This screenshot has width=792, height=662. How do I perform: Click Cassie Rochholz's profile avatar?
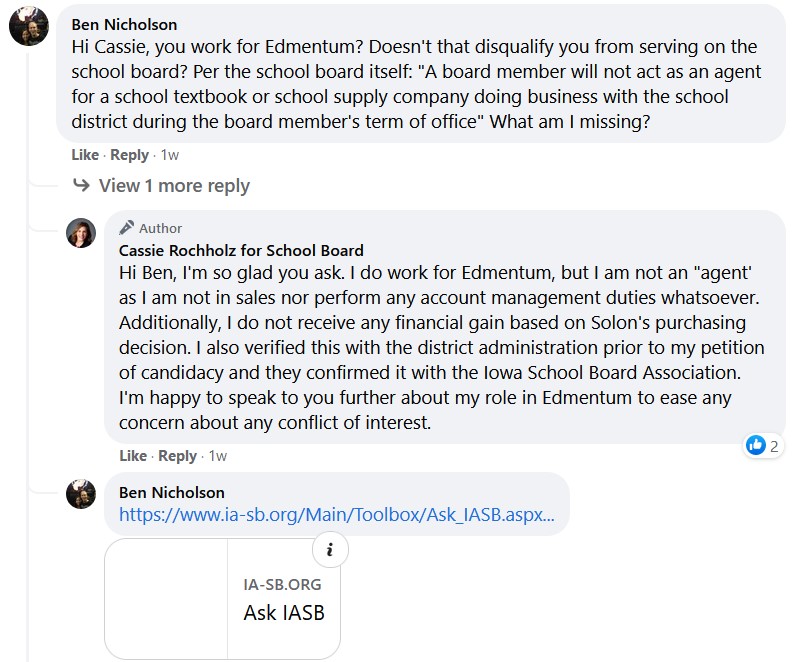pyautogui.click(x=81, y=233)
